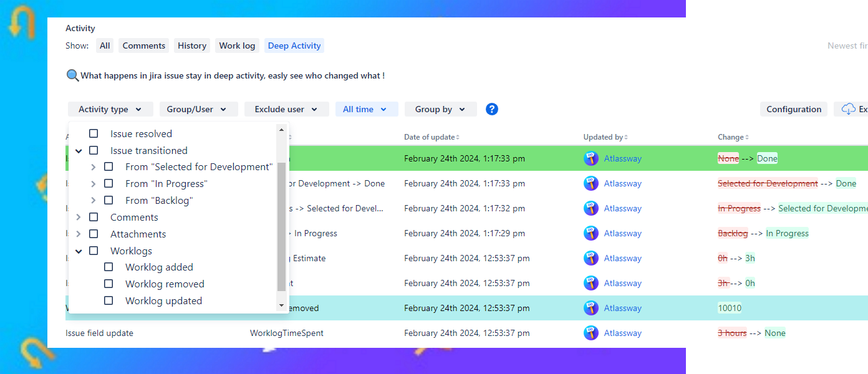Click Atlassway avatar in Backlog to In Progress row
The image size is (868, 374).
[x=591, y=233]
